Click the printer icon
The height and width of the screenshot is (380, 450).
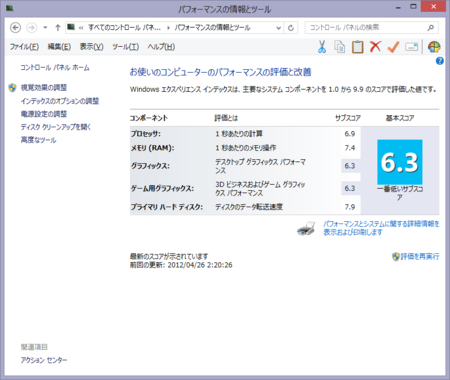(306, 229)
